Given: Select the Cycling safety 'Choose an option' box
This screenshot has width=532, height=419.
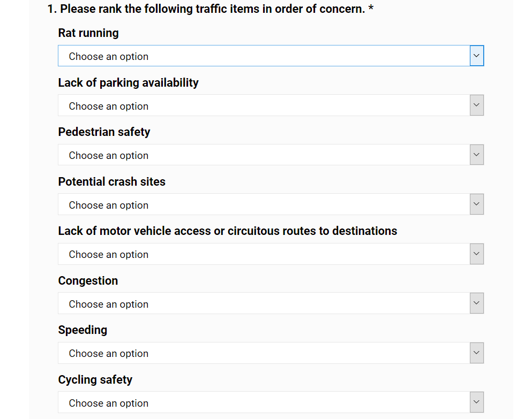Looking at the screenshot, I should pyautogui.click(x=264, y=403).
